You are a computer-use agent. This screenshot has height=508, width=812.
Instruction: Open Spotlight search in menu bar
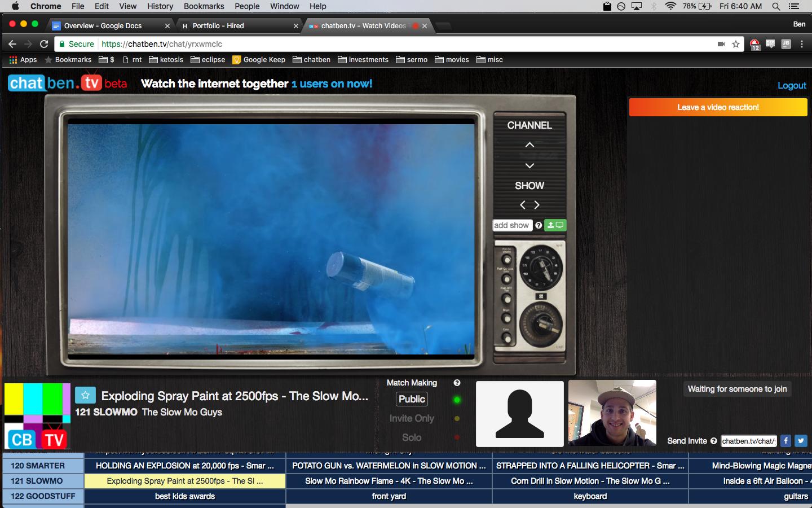pos(776,6)
